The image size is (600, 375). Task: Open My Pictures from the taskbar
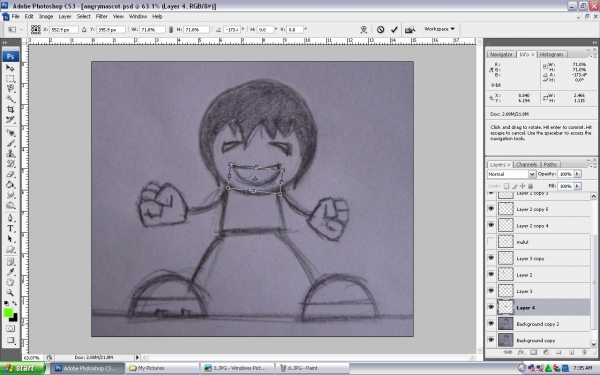click(161, 368)
